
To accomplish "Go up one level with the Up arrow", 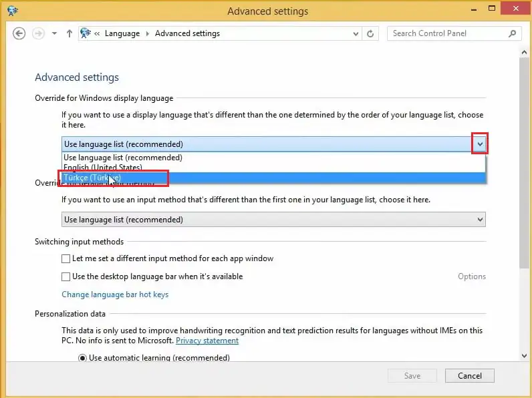I will click(x=70, y=33).
